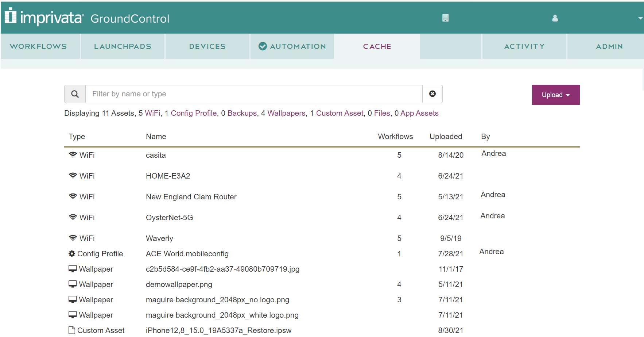Viewport: 644px width, 337px height.
Task: Select the casita asset name
Action: pos(156,155)
